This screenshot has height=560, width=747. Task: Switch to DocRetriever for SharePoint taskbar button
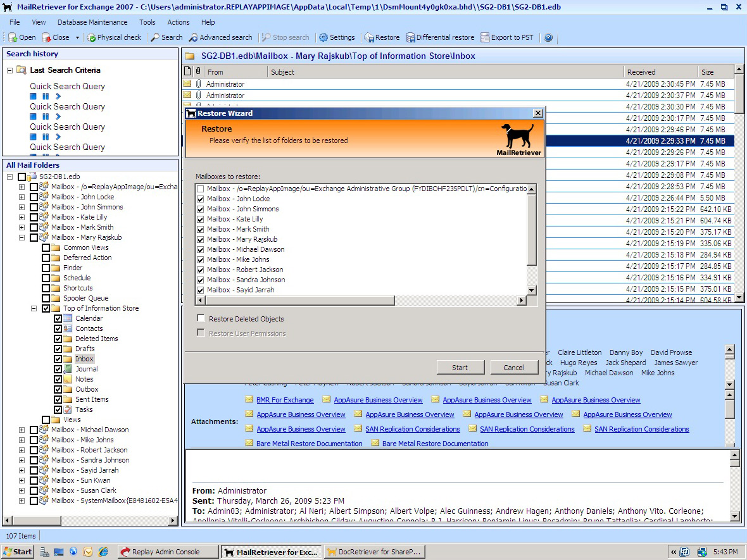(x=375, y=551)
